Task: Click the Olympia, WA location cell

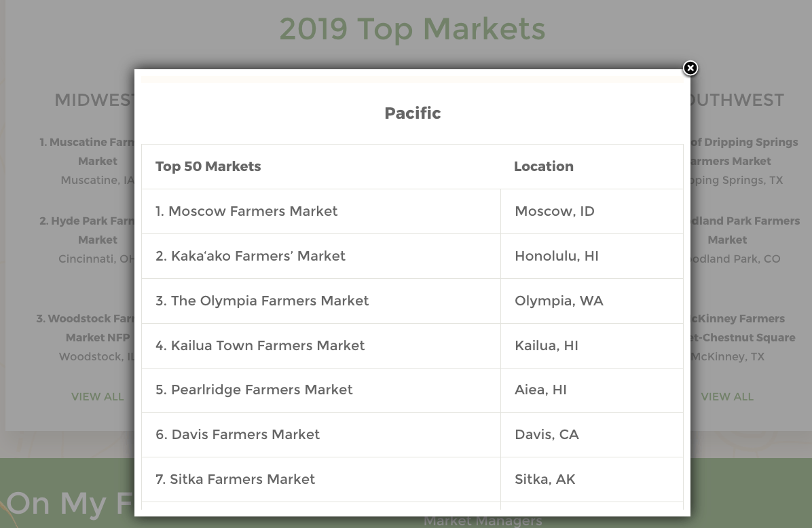Action: 559,301
